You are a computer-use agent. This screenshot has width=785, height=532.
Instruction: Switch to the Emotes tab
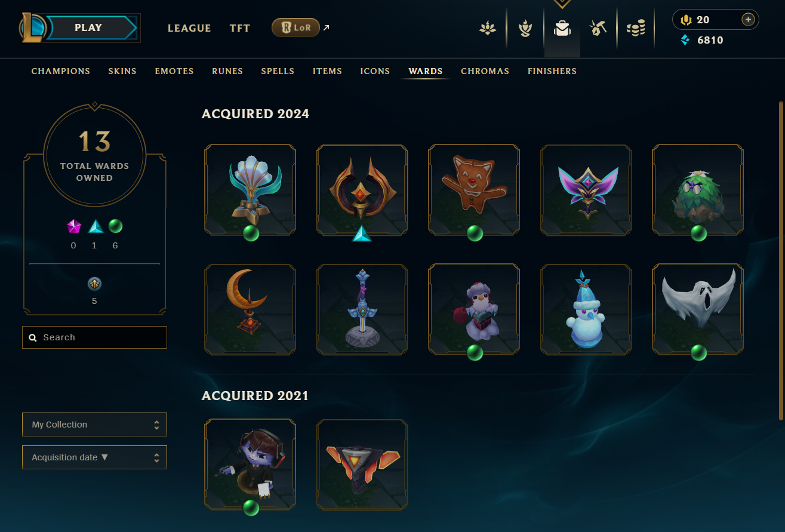pyautogui.click(x=174, y=71)
